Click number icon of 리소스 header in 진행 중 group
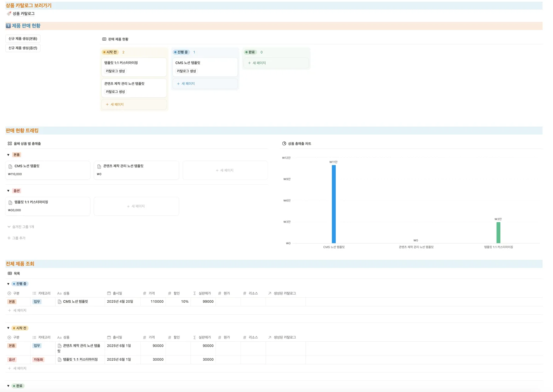This screenshot has height=392, width=553. point(245,293)
